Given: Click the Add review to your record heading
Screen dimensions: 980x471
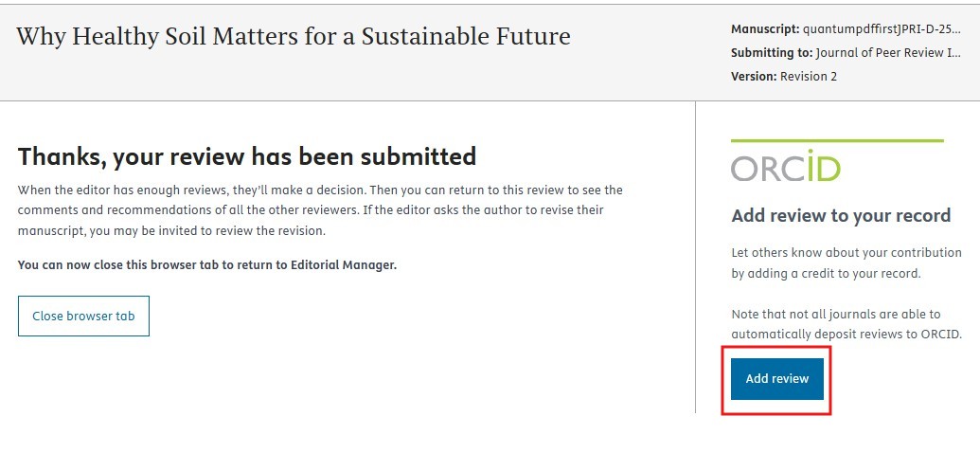Looking at the screenshot, I should coord(841,215).
